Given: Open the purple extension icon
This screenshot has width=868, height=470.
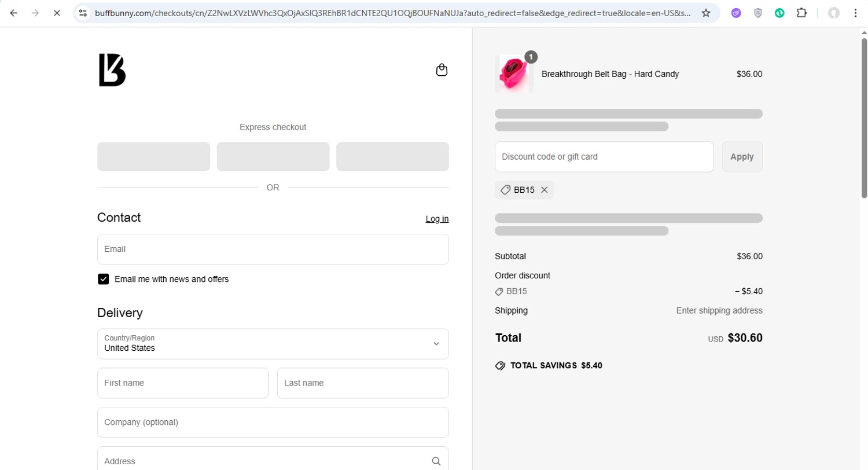Looking at the screenshot, I should [x=736, y=13].
